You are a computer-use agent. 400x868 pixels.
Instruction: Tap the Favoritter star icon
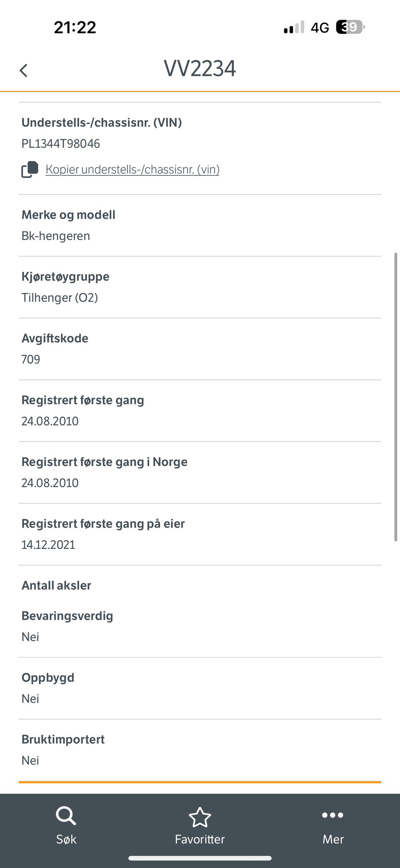pos(200,817)
